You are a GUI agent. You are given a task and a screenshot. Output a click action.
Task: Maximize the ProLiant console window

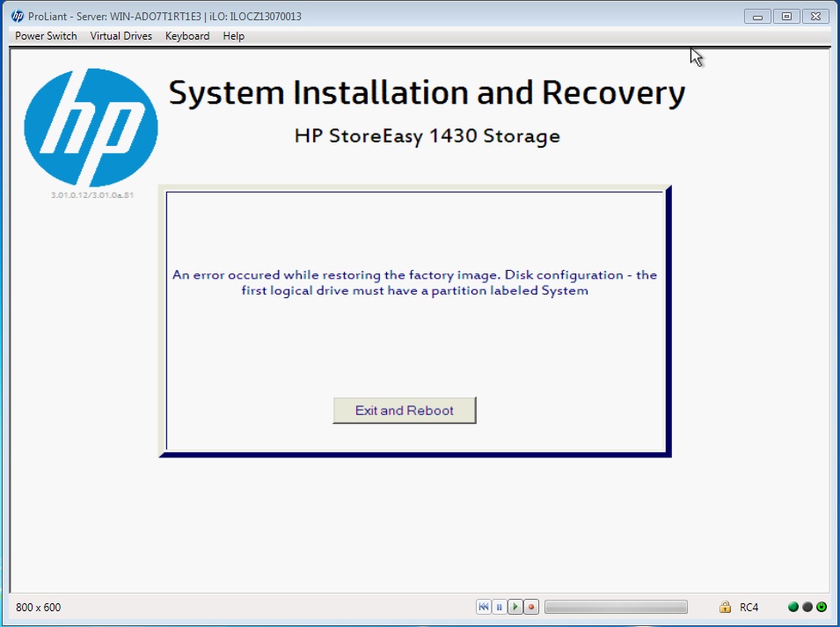tap(786, 17)
